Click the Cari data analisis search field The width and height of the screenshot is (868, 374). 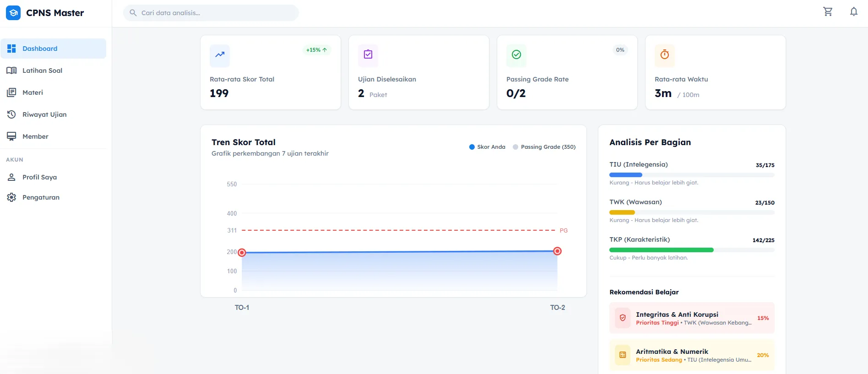coord(211,13)
